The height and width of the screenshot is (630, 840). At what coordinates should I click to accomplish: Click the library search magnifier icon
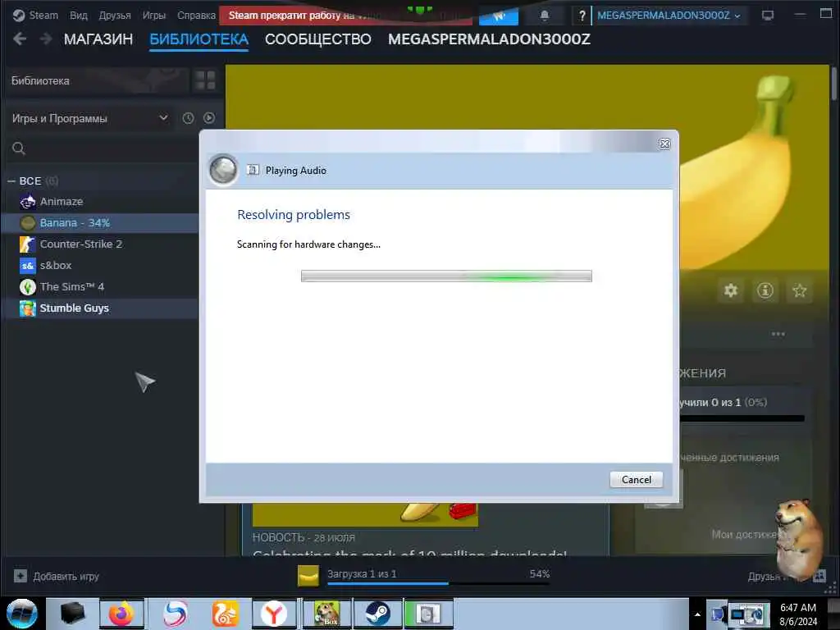coord(19,148)
